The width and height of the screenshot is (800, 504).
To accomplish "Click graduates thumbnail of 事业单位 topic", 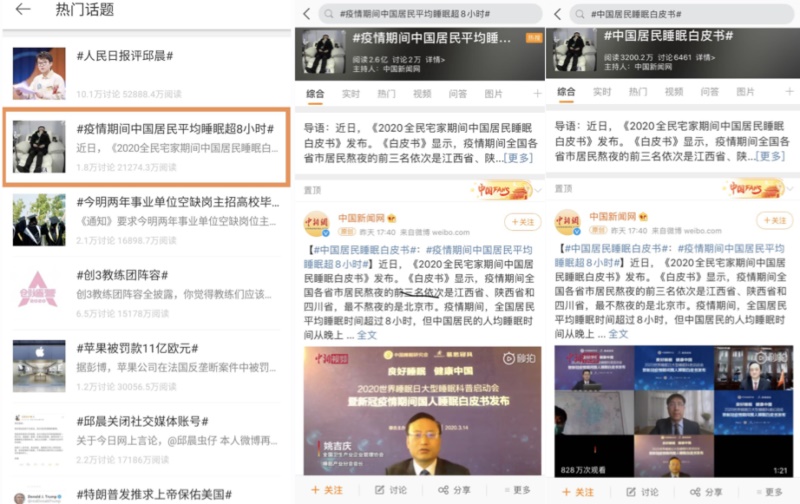I will pyautogui.click(x=39, y=219).
